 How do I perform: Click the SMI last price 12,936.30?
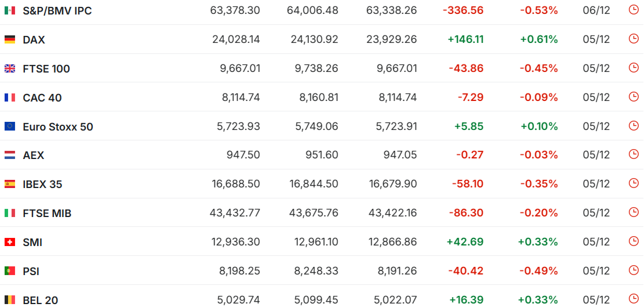[236, 242]
